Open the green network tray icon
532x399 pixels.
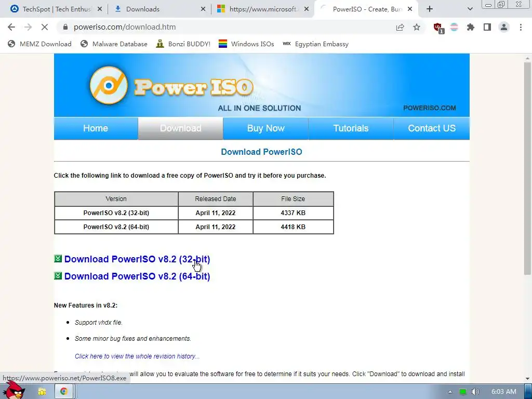(x=463, y=392)
